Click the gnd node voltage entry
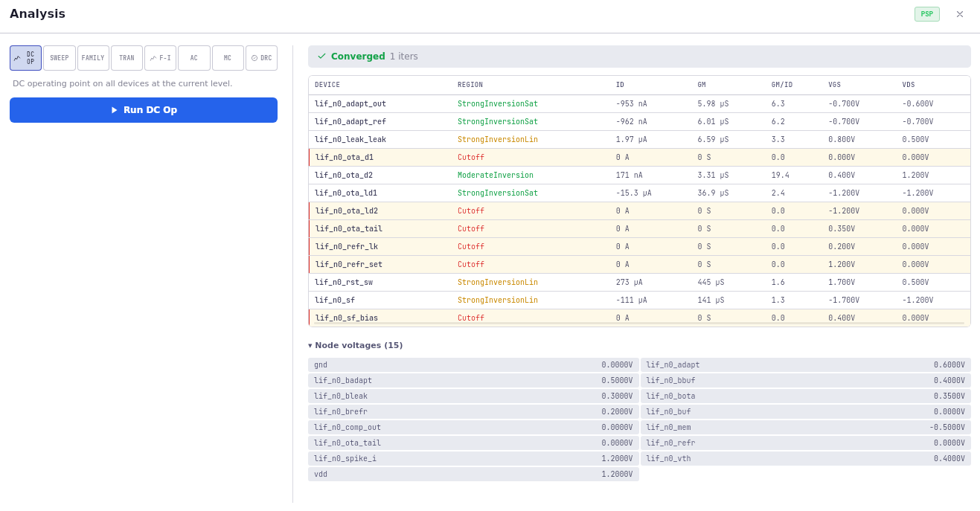Screen dimensions: 980x511 coord(473,365)
